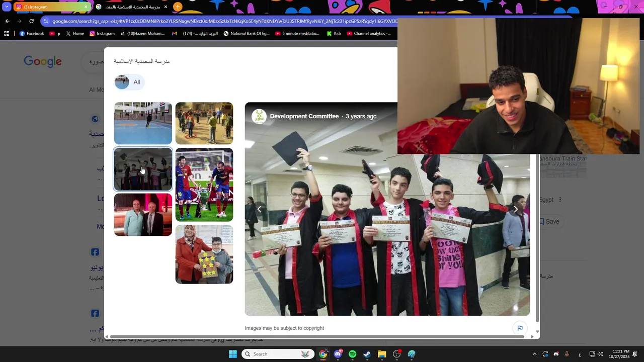
Task: Open Steam from the taskbar
Action: pos(367,354)
